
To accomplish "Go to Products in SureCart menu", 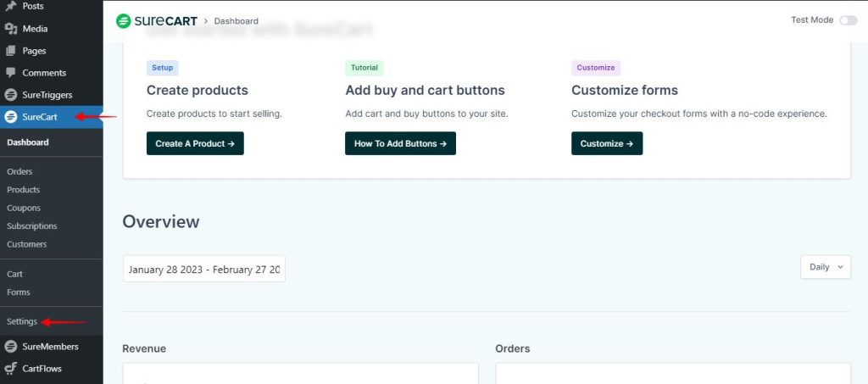I will tap(23, 190).
